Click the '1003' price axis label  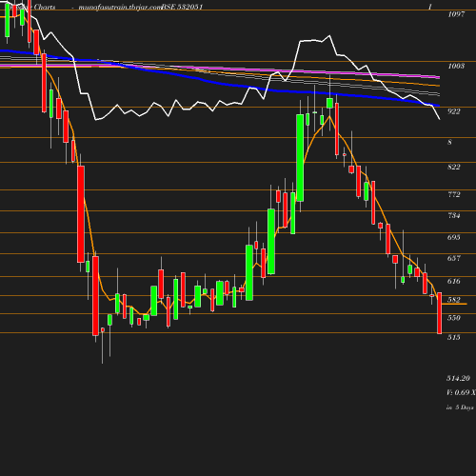456,66
